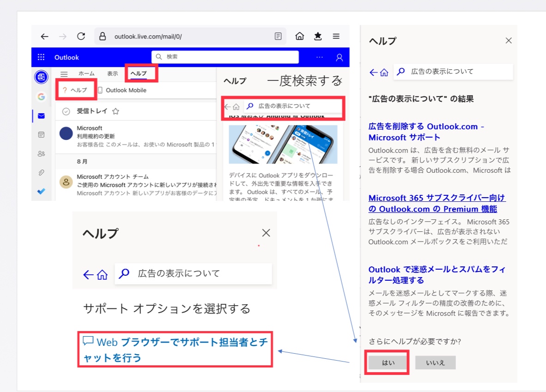
Task: Click the Outlook brand label in header
Action: pos(67,57)
